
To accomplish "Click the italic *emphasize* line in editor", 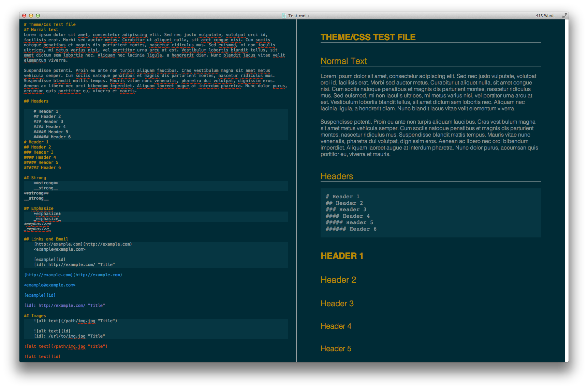I will 38,224.
